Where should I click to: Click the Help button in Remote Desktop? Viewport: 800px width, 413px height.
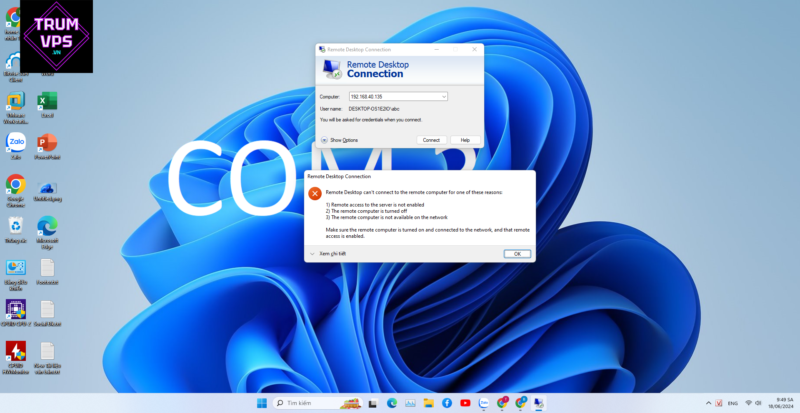tap(465, 140)
